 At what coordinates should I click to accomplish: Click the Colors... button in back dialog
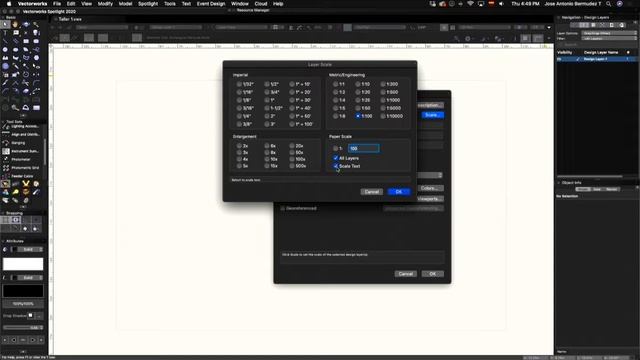(430, 188)
